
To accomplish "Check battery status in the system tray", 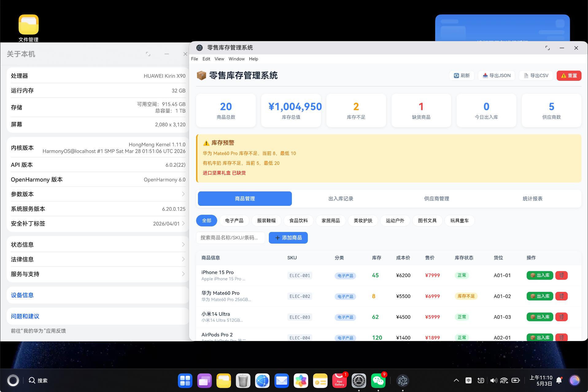I will [516, 380].
